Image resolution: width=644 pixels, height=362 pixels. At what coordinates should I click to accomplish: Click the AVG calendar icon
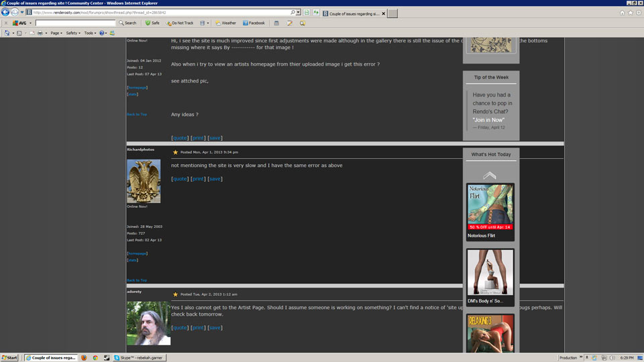276,23
